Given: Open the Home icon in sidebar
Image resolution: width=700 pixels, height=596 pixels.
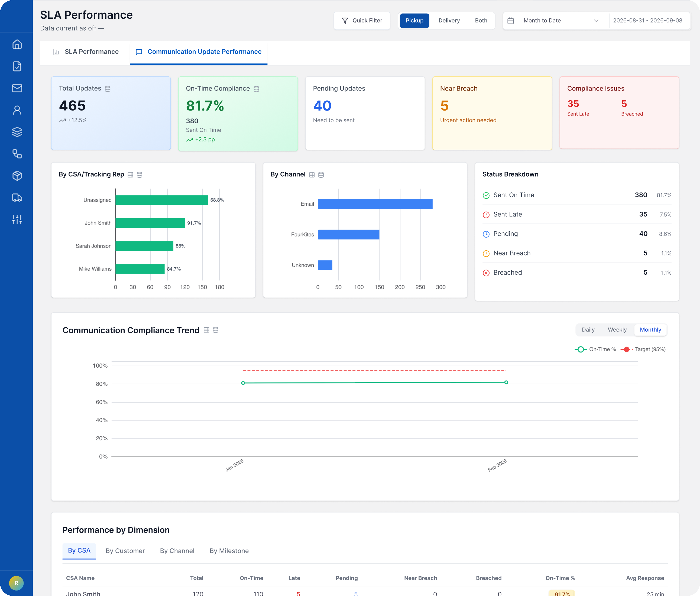Looking at the screenshot, I should [x=17, y=45].
